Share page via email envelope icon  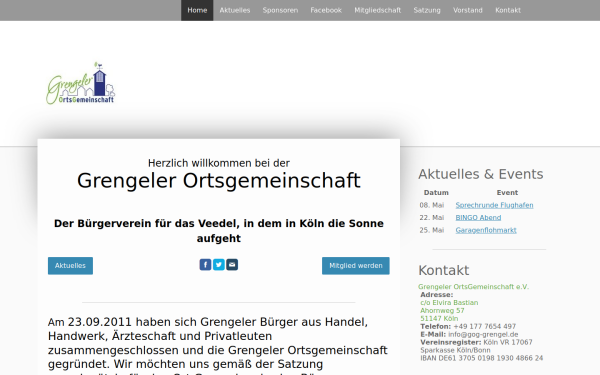click(x=232, y=264)
